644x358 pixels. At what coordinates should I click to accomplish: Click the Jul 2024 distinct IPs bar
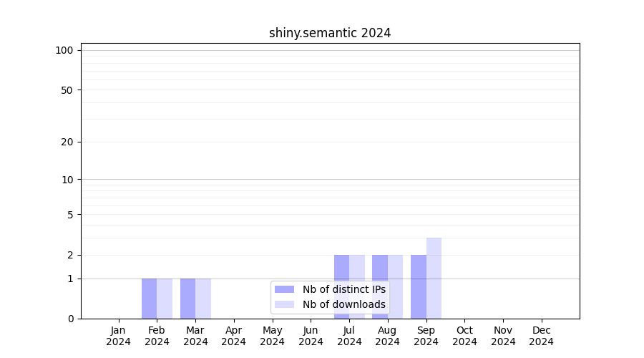coord(341,286)
